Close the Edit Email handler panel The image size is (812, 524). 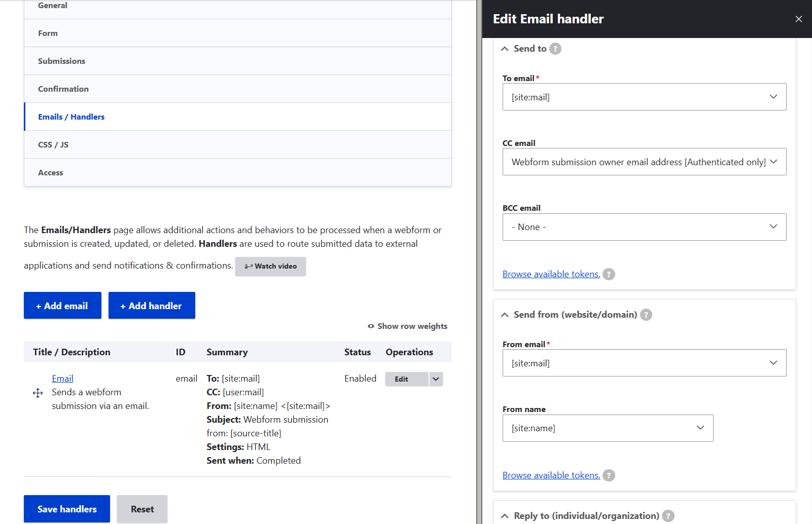pyautogui.click(x=798, y=19)
